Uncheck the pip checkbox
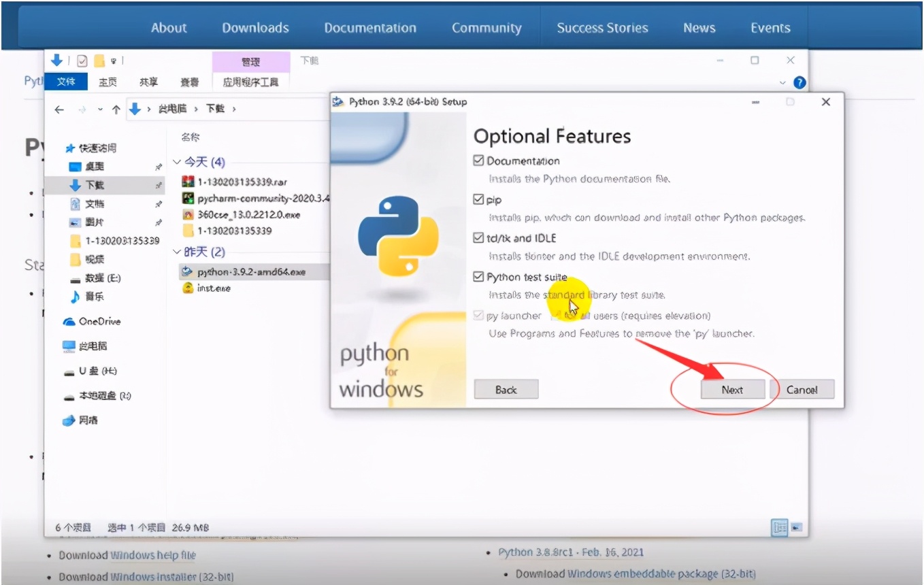924x585 pixels. coord(478,199)
